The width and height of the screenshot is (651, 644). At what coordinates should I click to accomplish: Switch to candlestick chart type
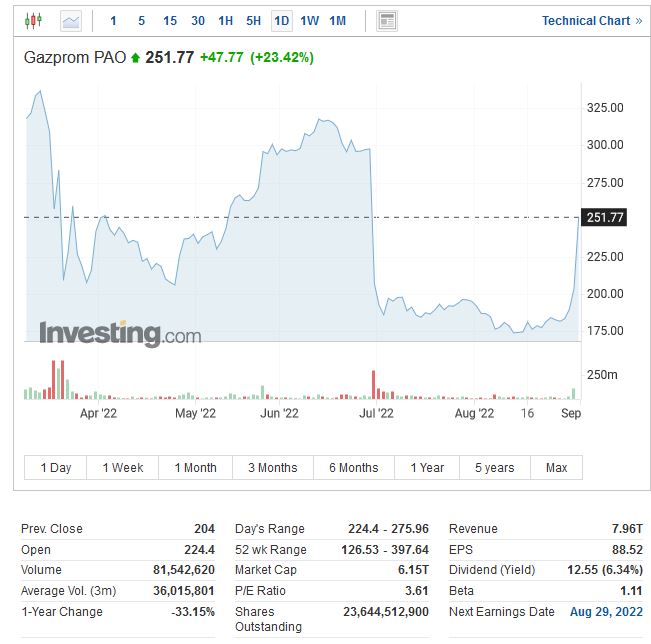tap(34, 20)
